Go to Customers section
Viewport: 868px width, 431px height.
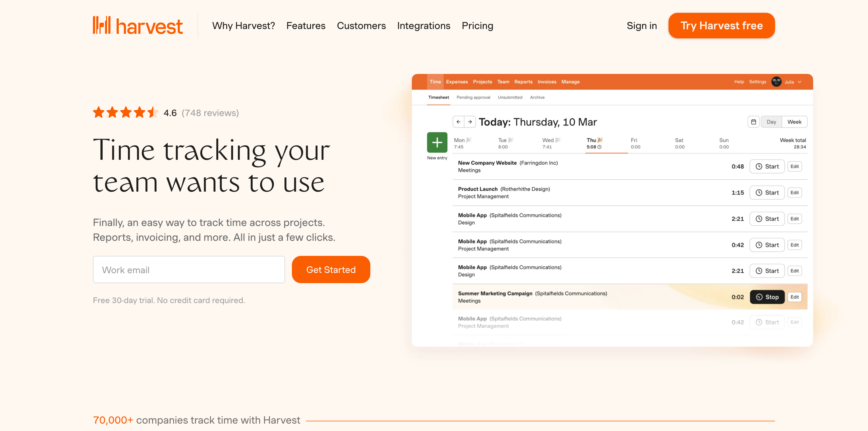click(x=361, y=26)
